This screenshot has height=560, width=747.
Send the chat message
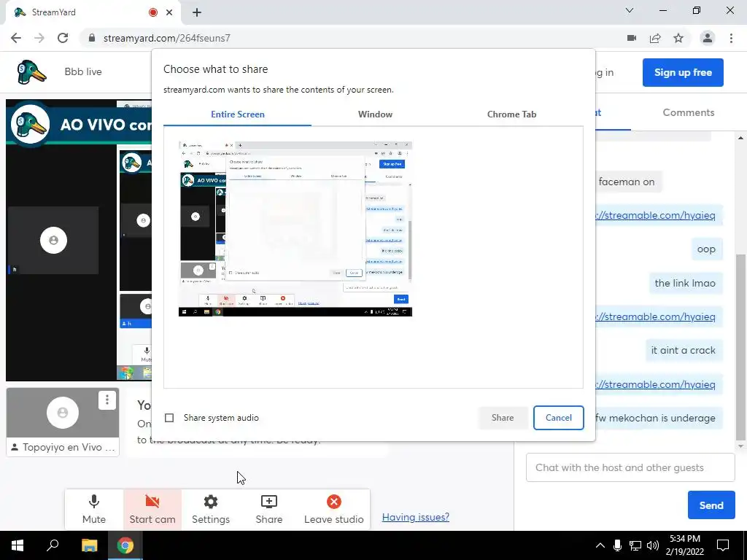(711, 505)
